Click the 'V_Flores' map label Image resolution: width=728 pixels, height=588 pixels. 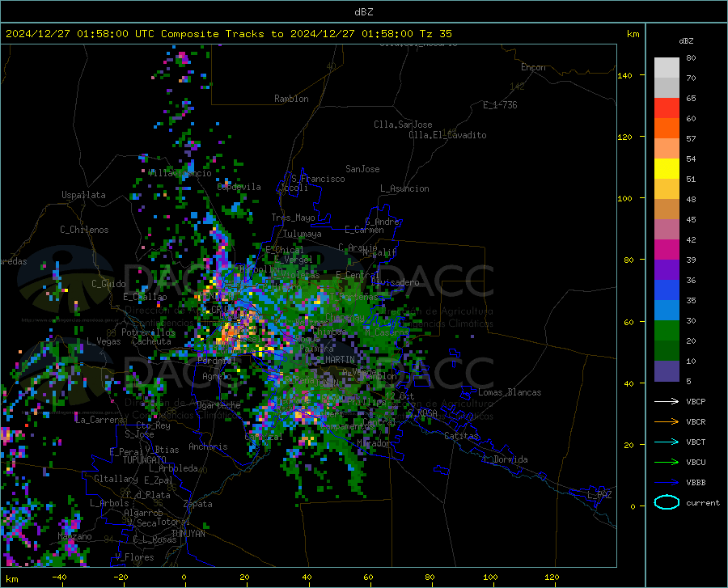[x=134, y=557]
